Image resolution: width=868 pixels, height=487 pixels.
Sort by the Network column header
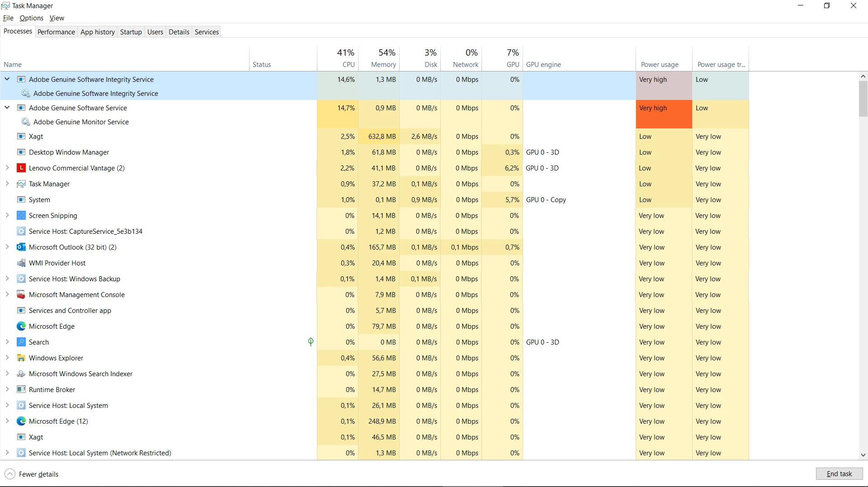coord(461,58)
